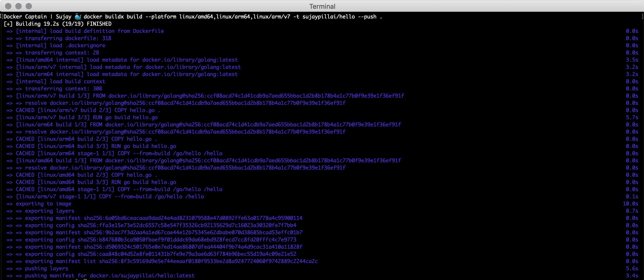Screen dimensions: 644x280
Task: Select the --platform flag in the command
Action: [x=161, y=16]
